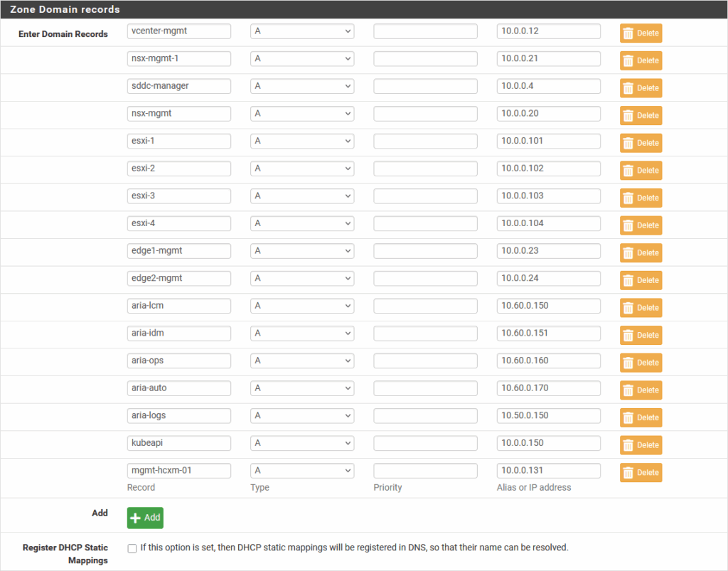This screenshot has width=728, height=571.
Task: Enable Register DHCP Static Mappings checkbox
Action: click(132, 548)
